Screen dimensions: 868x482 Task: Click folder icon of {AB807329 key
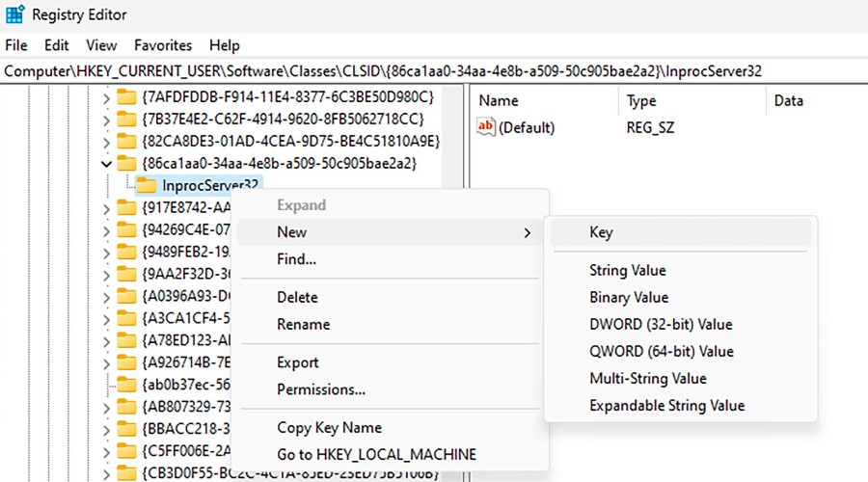point(126,407)
